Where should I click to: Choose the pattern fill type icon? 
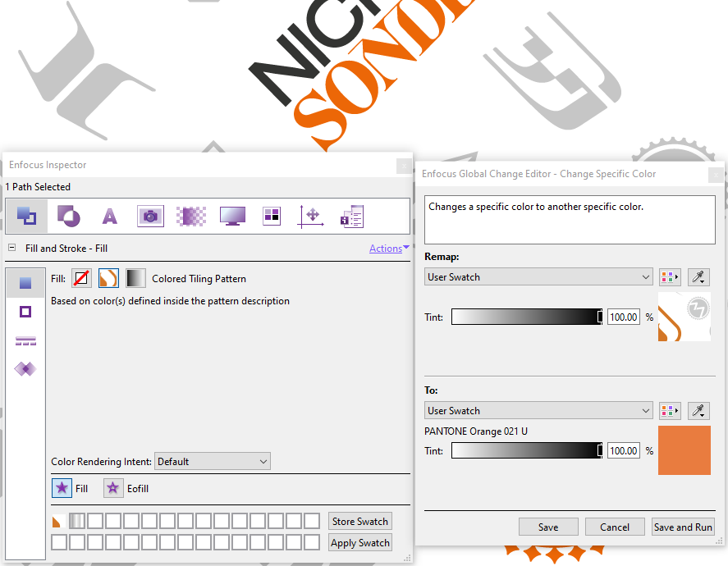click(108, 278)
